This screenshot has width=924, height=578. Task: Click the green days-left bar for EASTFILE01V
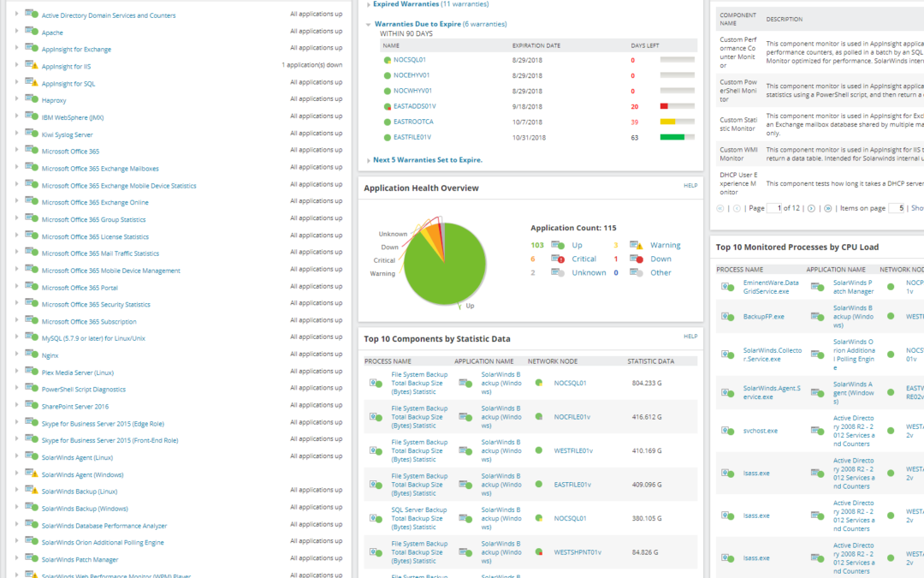point(672,137)
